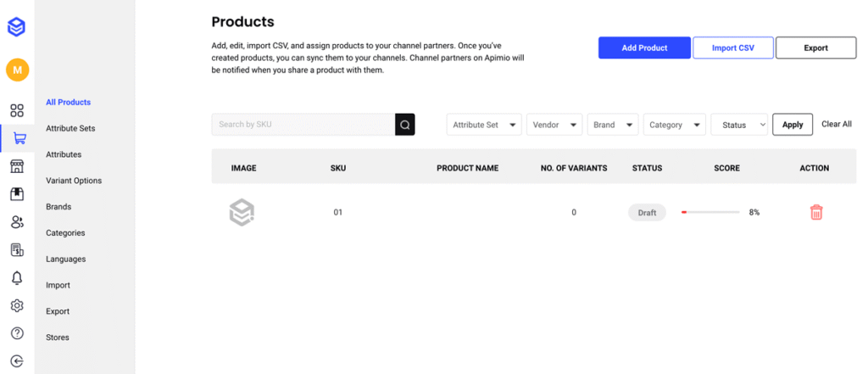The image size is (868, 374).
Task: Open the notifications bell icon
Action: 17,277
